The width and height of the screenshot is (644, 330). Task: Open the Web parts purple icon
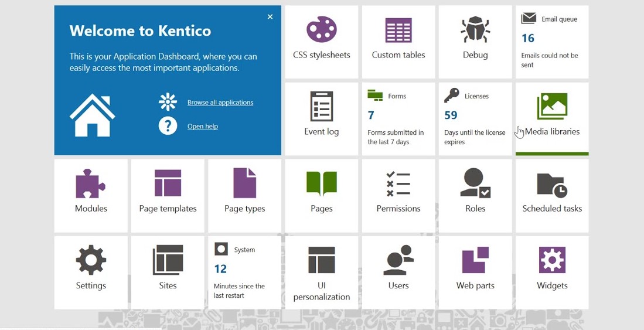click(x=475, y=260)
